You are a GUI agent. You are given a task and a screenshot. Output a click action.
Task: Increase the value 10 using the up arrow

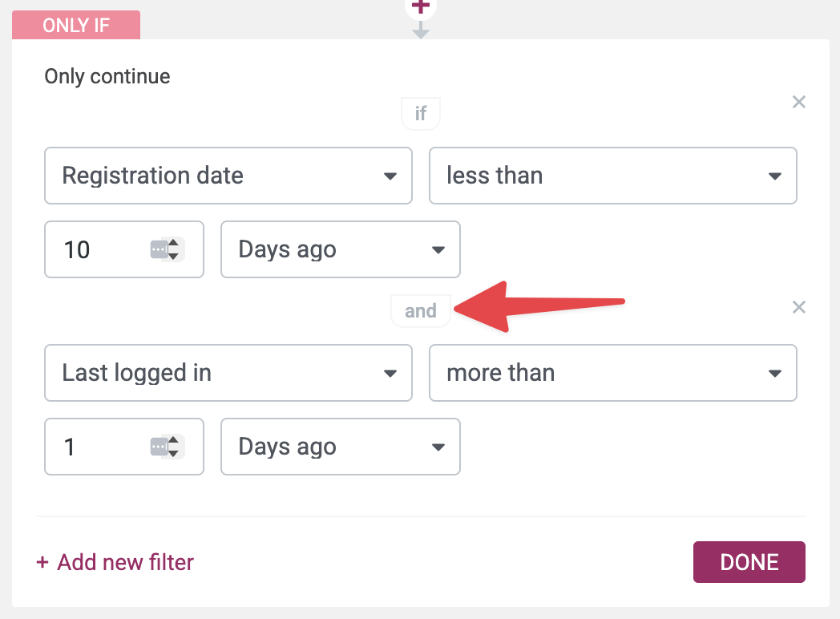click(173, 243)
